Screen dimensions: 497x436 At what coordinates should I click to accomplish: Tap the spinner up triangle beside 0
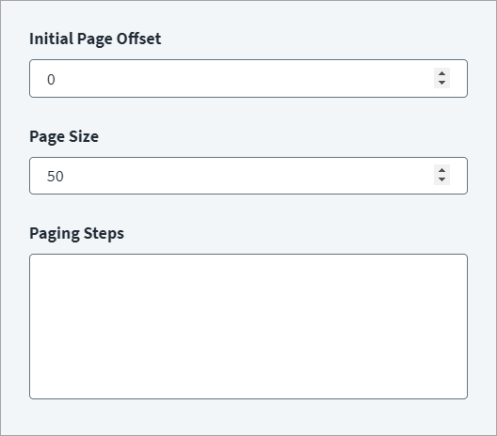[442, 74]
